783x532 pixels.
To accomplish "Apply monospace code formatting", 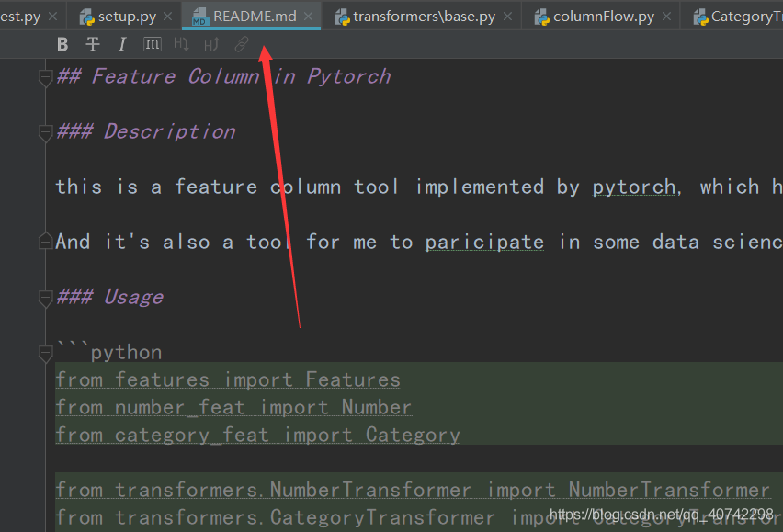I will pyautogui.click(x=153, y=44).
